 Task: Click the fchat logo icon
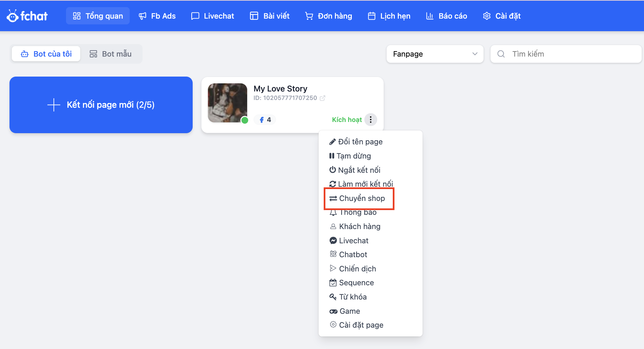[13, 16]
